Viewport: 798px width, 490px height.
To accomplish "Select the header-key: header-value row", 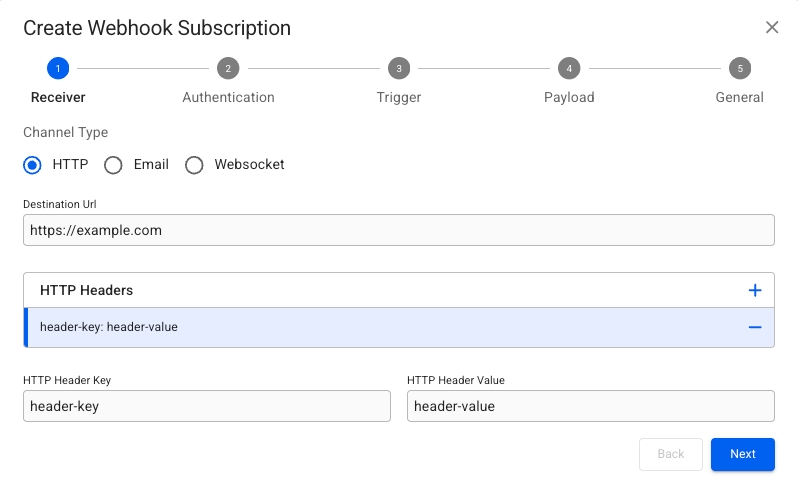I will pyautogui.click(x=380, y=327).
